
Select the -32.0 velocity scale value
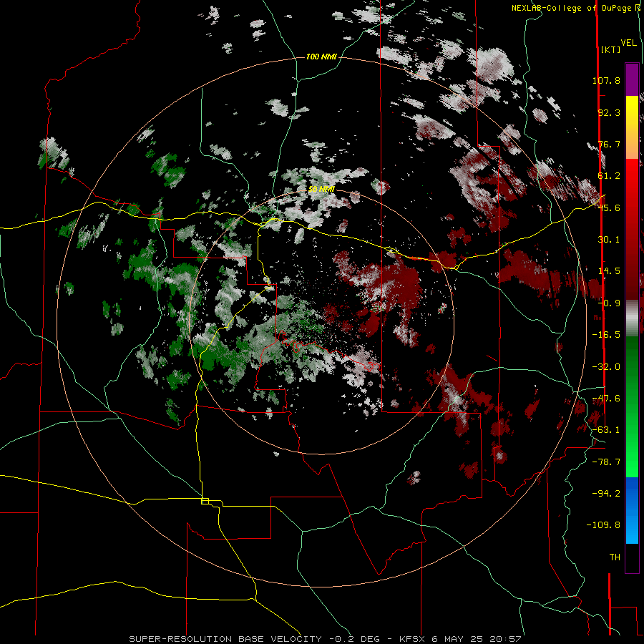(x=606, y=367)
